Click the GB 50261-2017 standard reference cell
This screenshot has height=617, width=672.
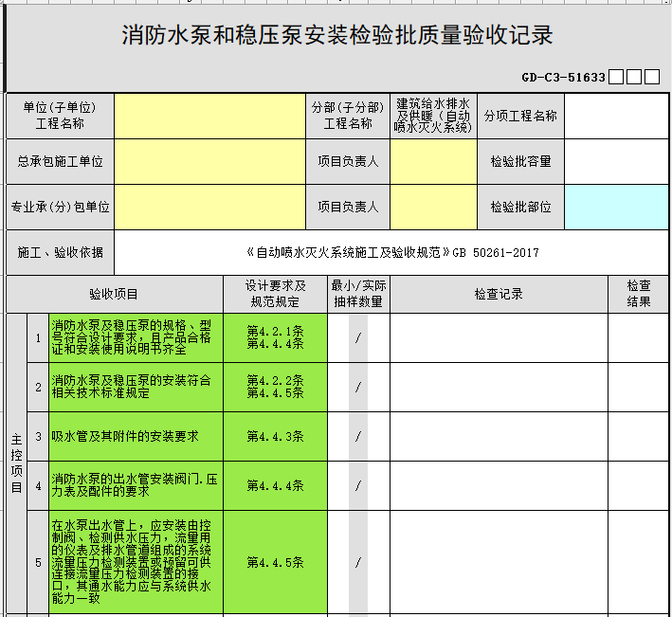point(391,252)
